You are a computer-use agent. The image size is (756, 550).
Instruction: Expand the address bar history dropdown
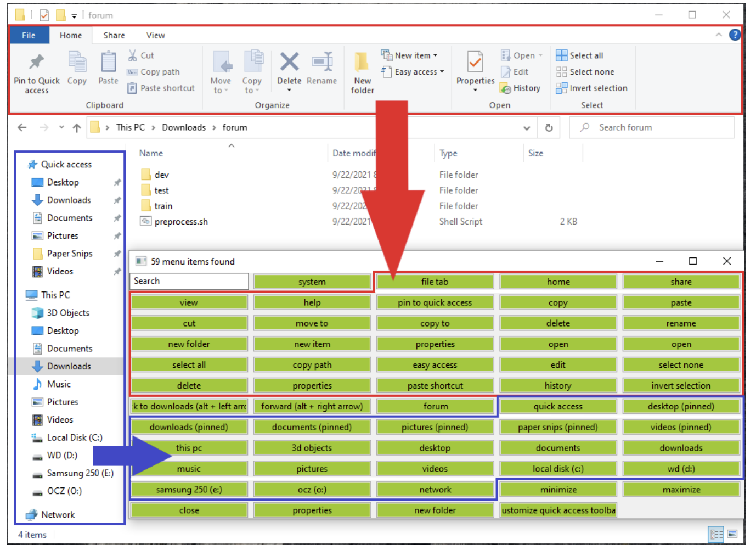pos(527,128)
